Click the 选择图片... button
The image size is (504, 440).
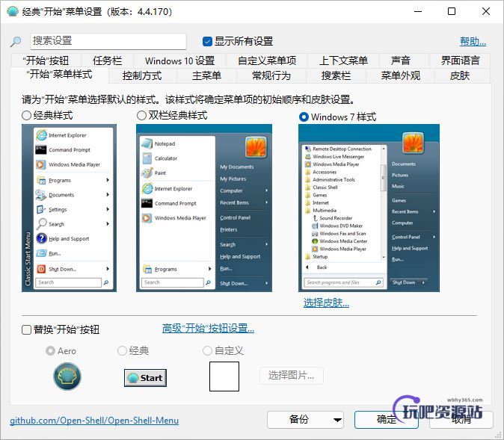(291, 375)
